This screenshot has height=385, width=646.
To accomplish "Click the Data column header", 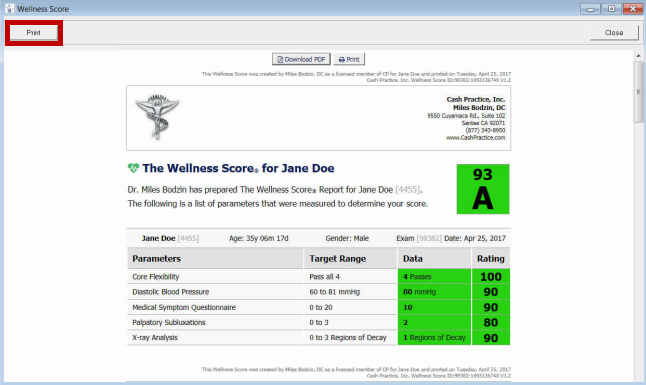I will coord(434,258).
